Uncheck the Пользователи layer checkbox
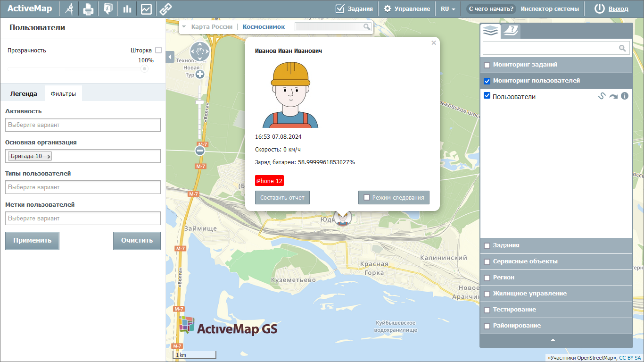Image resolution: width=644 pixels, height=362 pixels. coord(487,96)
